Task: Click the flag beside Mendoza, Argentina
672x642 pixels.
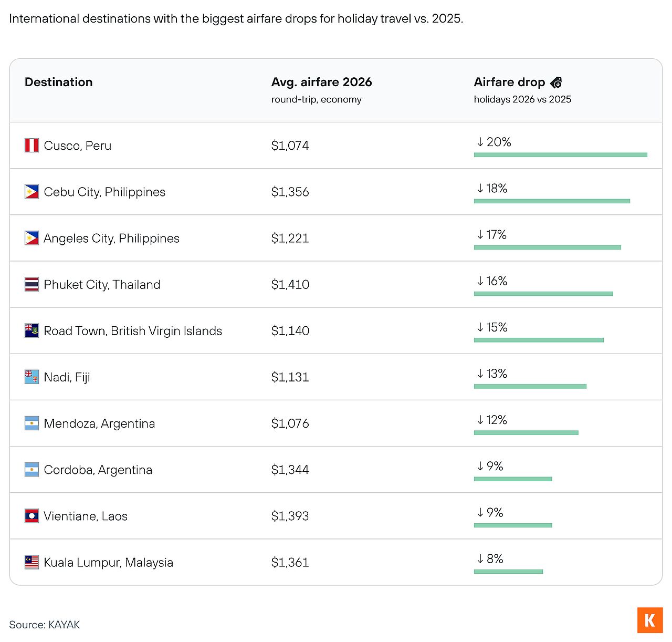Action: click(x=31, y=423)
